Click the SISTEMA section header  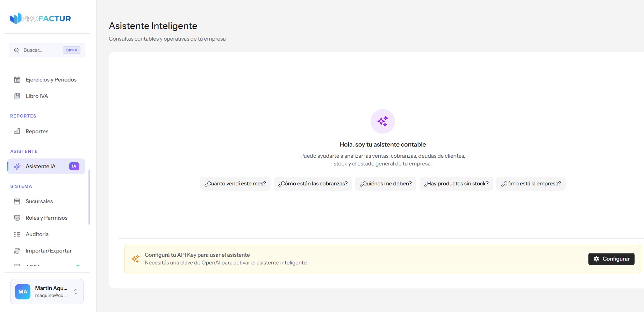[x=21, y=186]
